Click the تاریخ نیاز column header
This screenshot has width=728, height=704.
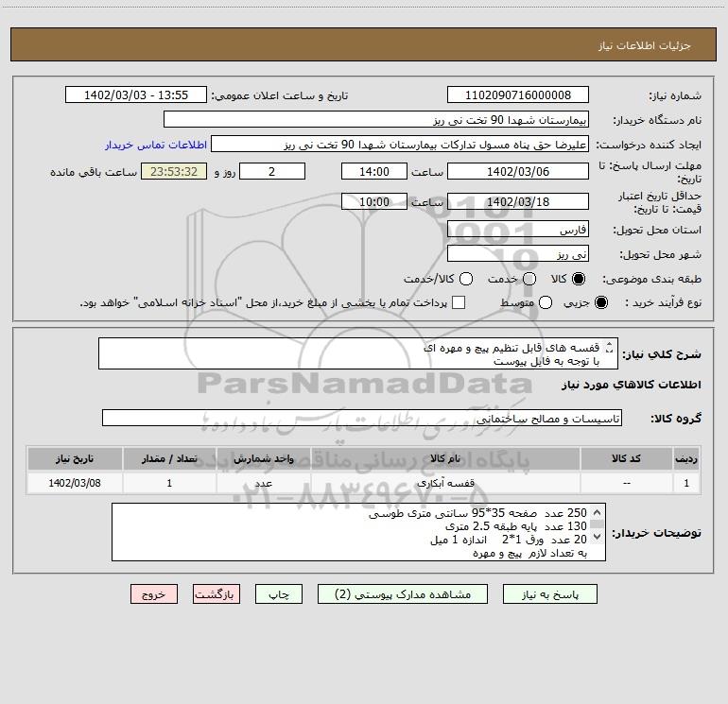click(x=75, y=458)
